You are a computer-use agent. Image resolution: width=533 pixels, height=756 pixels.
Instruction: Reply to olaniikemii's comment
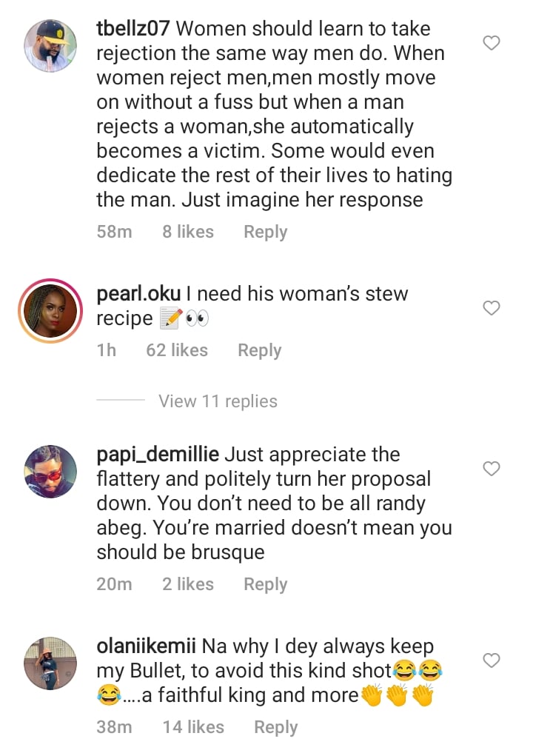pyautogui.click(x=275, y=727)
